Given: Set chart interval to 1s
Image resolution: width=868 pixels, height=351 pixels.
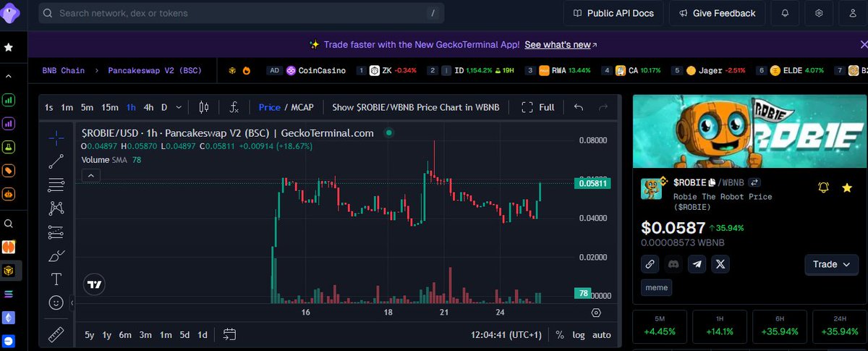Looking at the screenshot, I should pyautogui.click(x=48, y=107).
